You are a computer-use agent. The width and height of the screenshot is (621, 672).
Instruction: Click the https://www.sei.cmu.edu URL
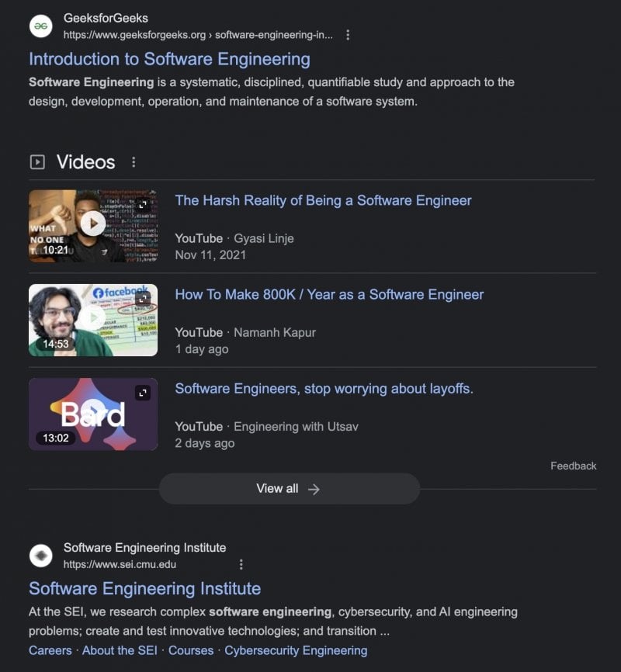tap(120, 564)
